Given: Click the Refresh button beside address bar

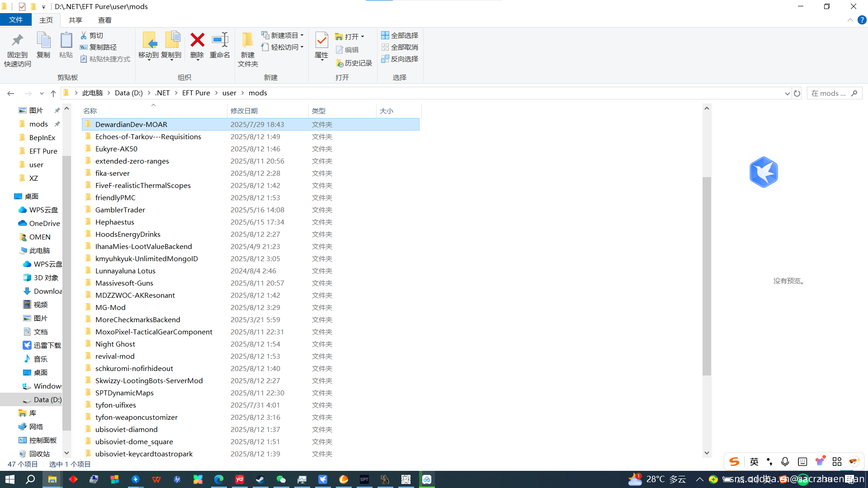Looking at the screenshot, I should pyautogui.click(x=797, y=93).
